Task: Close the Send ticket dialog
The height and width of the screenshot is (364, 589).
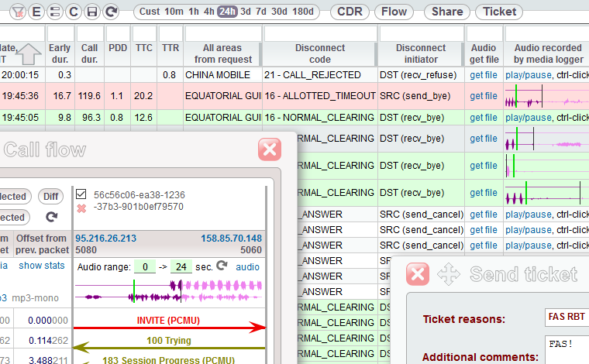Action: pos(418,274)
